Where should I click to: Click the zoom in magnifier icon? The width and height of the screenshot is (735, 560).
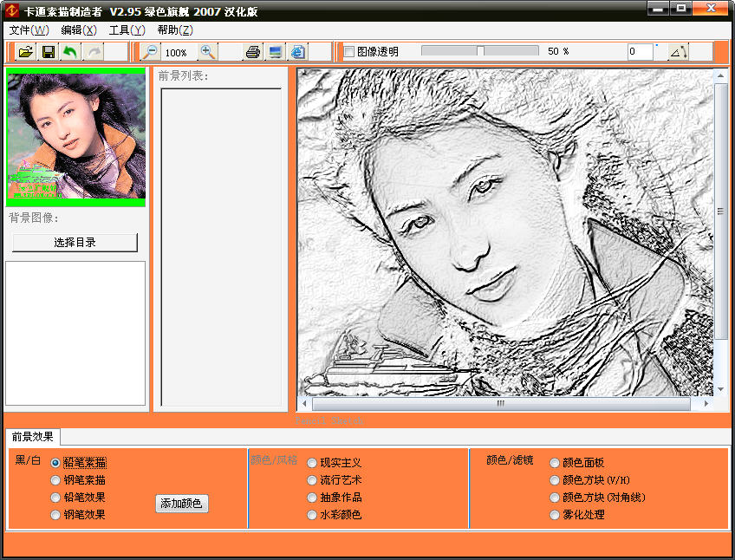(x=208, y=52)
